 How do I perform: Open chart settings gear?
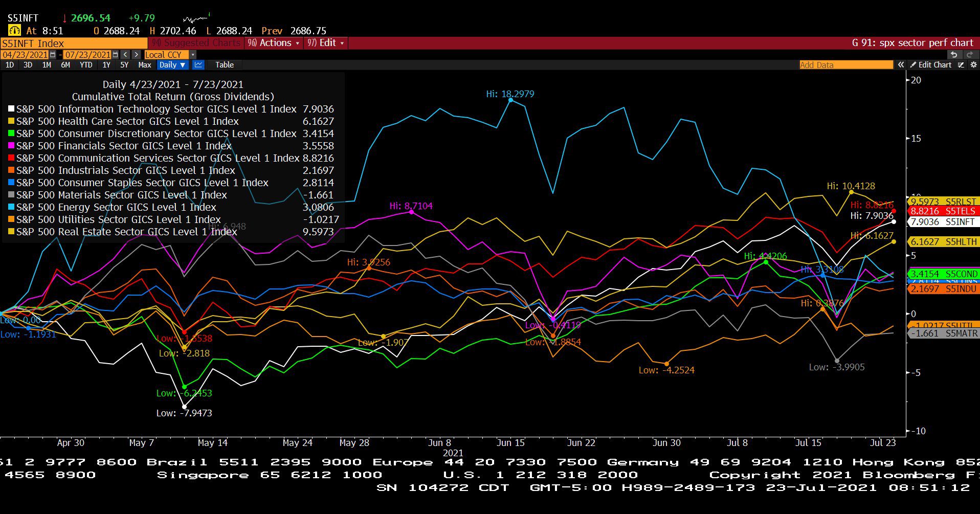click(973, 65)
